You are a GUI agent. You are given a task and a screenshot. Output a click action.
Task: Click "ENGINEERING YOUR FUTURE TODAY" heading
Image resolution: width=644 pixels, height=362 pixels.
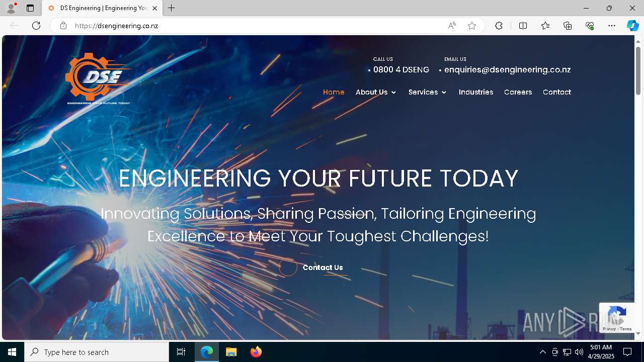[318, 178]
